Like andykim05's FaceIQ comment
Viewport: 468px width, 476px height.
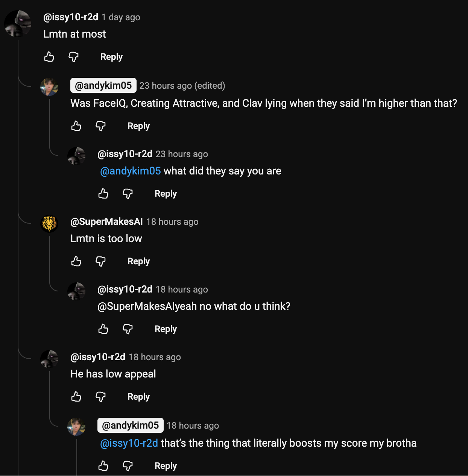76,126
